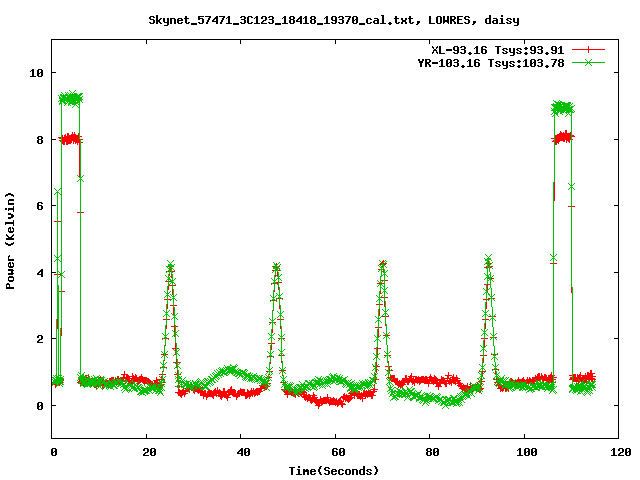Click the y-axis tick label 4
Image resolution: width=640 pixels, height=480 pixels.
[x=40, y=273]
